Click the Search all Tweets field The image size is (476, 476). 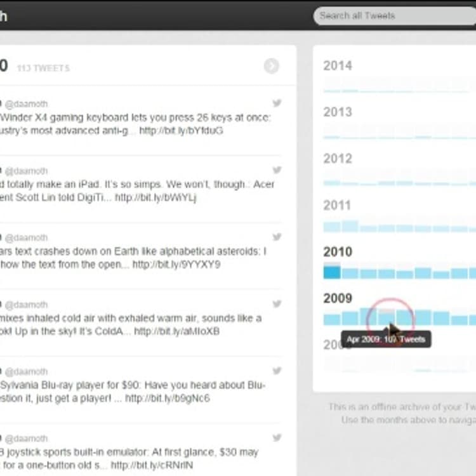[395, 16]
